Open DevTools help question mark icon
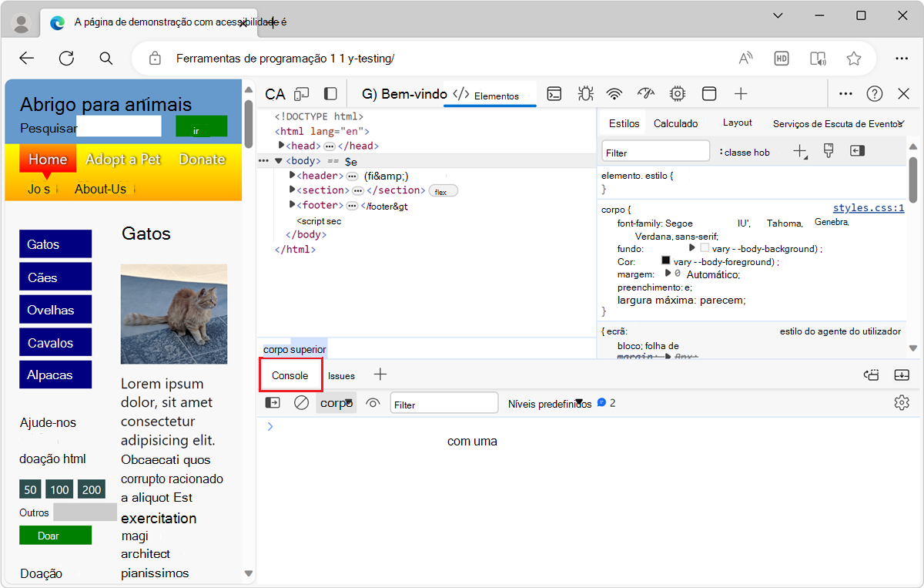The height and width of the screenshot is (588, 924). tap(875, 94)
